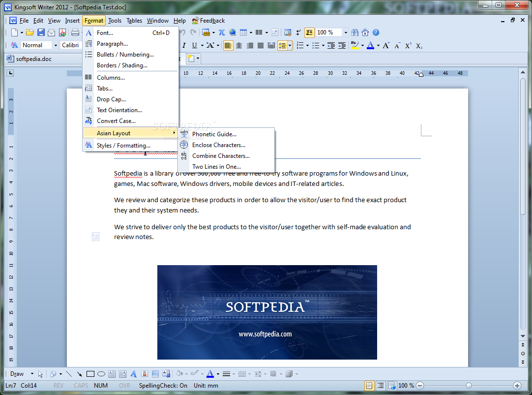Open Tabs menu entry
The height and width of the screenshot is (395, 532).
(131, 89)
